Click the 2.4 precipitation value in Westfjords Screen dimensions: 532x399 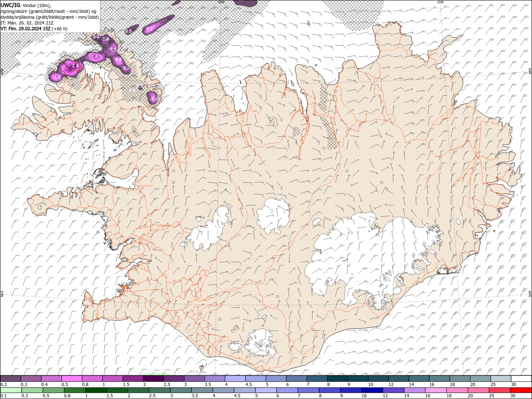[x=75, y=66]
